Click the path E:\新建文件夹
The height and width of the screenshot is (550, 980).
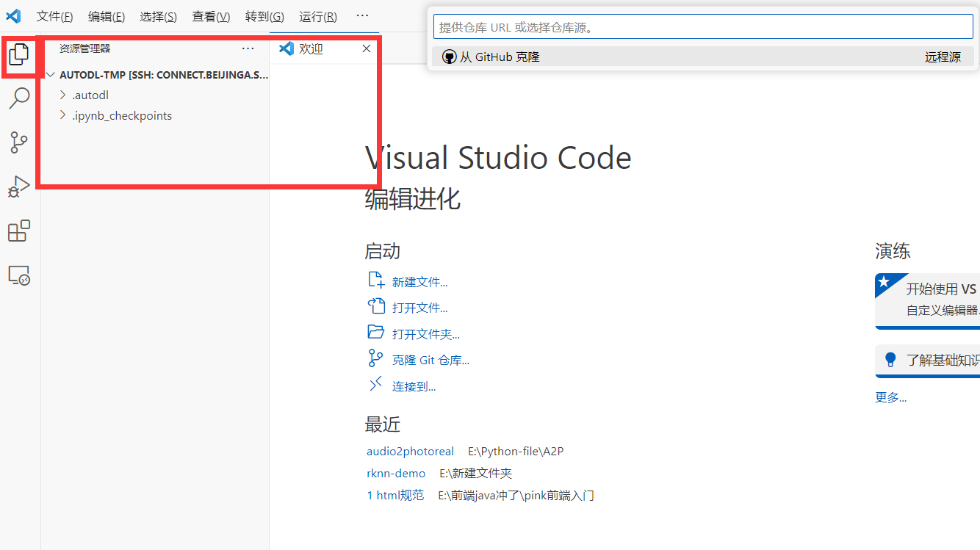coord(475,474)
